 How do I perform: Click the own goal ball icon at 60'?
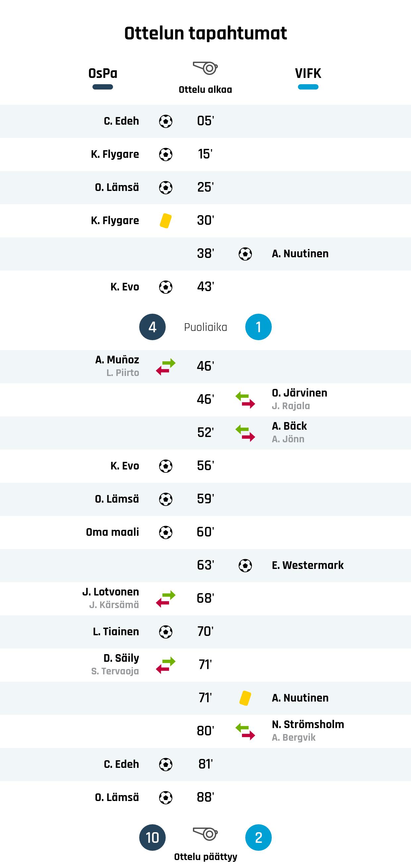tap(165, 532)
